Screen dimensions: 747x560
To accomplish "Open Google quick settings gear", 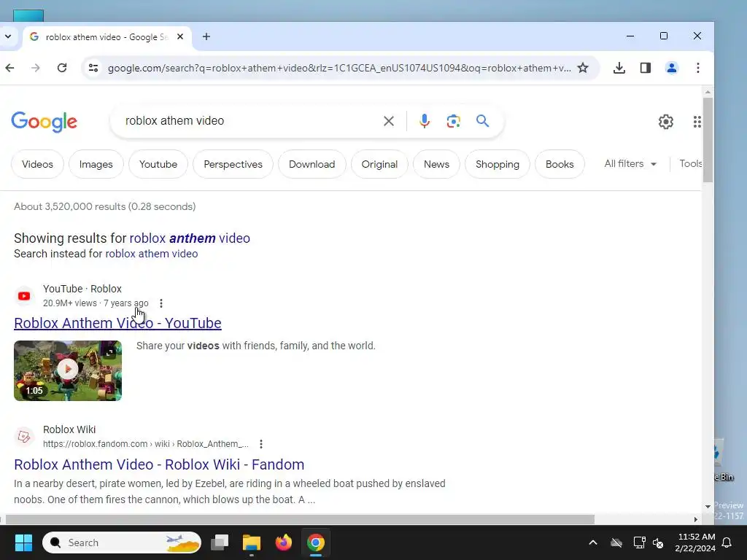I will 665,122.
